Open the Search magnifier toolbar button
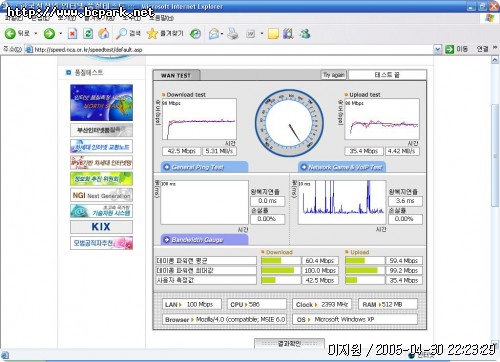This screenshot has width=500, height=362. tap(128, 33)
